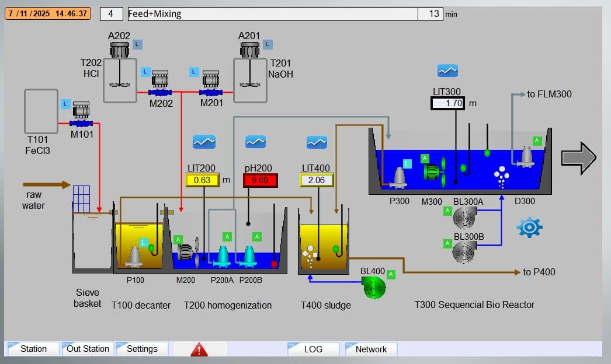Viewport: 611px width, 364px height.
Task: Click the red alarm warning triangle
Action: [x=199, y=348]
